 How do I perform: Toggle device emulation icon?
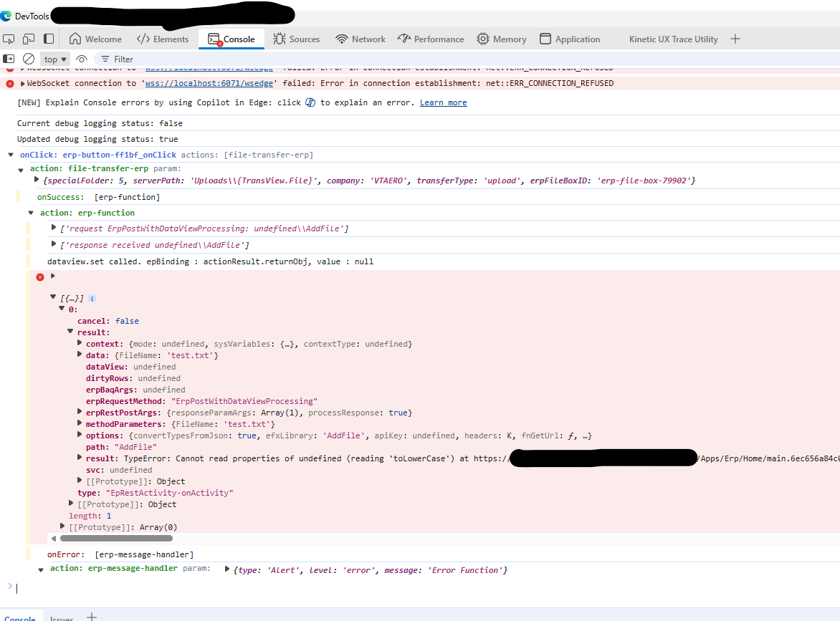(x=29, y=39)
